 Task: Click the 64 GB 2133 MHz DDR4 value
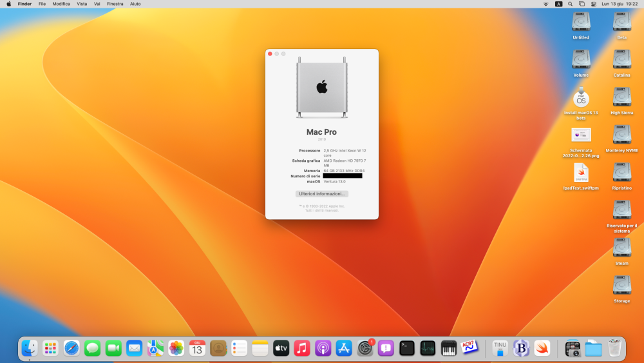(x=344, y=171)
